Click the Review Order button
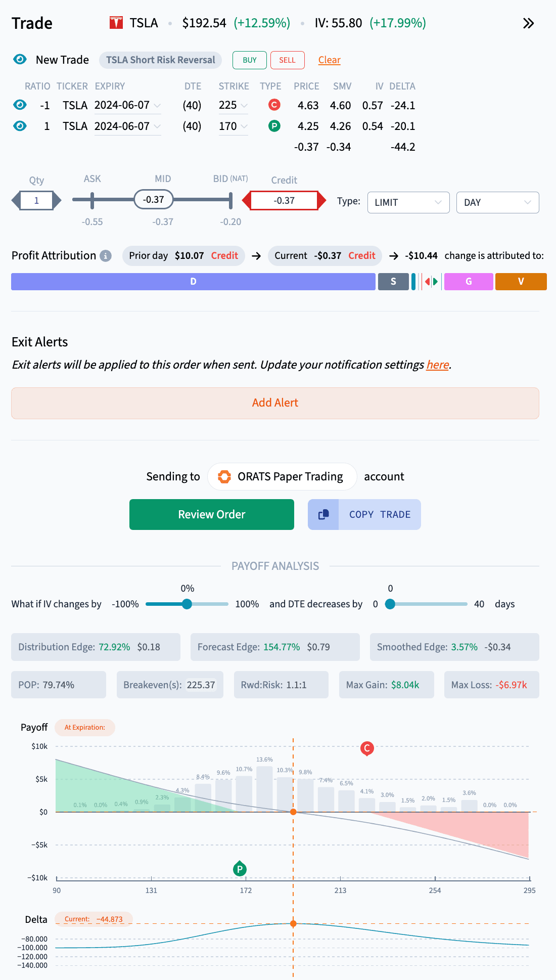The image size is (556, 980). (x=212, y=515)
